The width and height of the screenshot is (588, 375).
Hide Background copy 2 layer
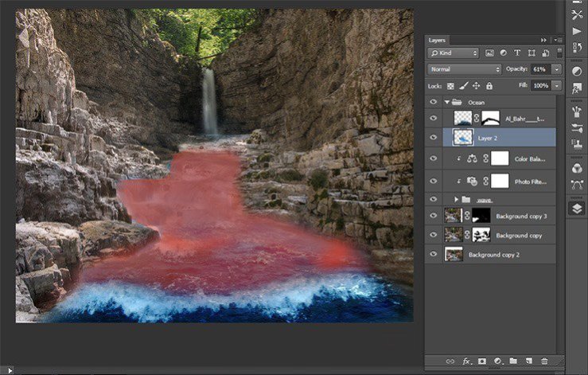434,254
